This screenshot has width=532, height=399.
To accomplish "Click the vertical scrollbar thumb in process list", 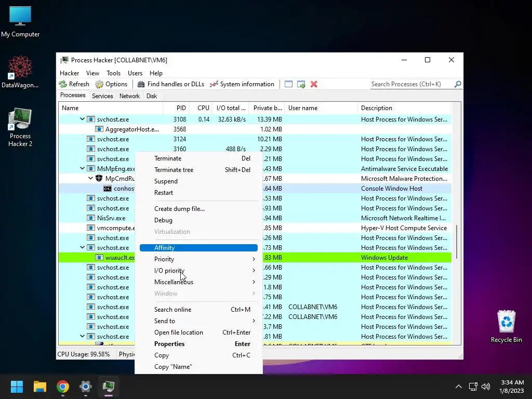I will point(457,241).
